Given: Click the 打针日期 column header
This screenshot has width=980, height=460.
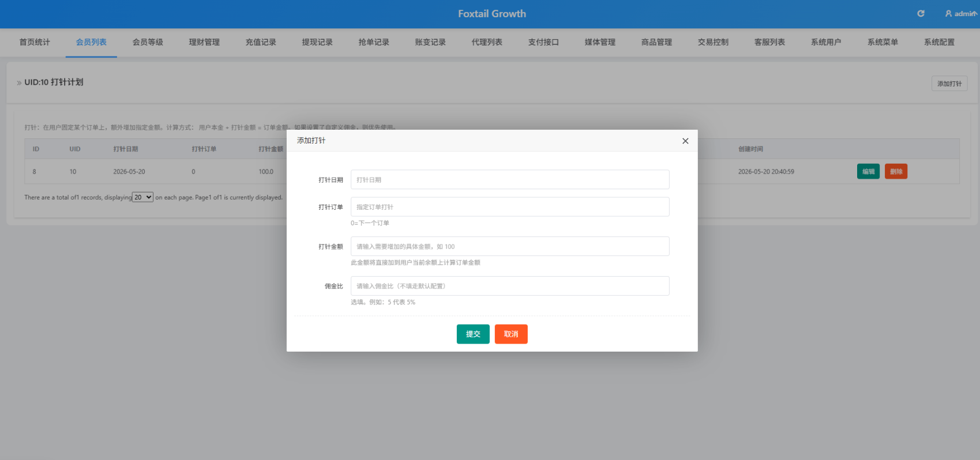Looking at the screenshot, I should pyautogui.click(x=126, y=149).
